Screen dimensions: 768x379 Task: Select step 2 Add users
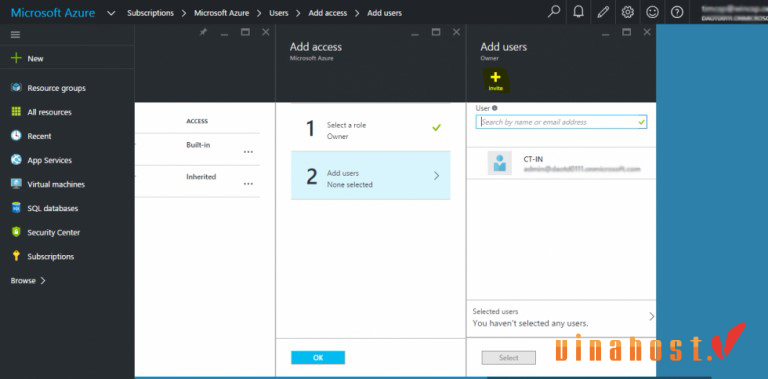[x=371, y=175]
